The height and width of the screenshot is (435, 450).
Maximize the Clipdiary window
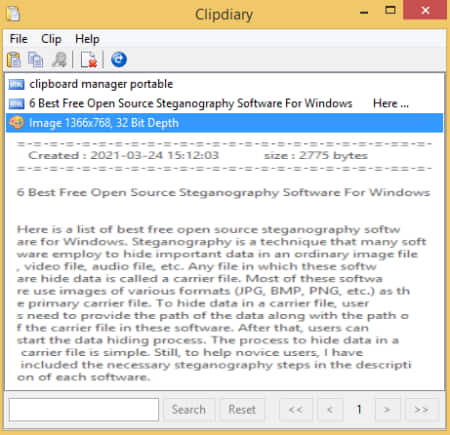coord(390,11)
